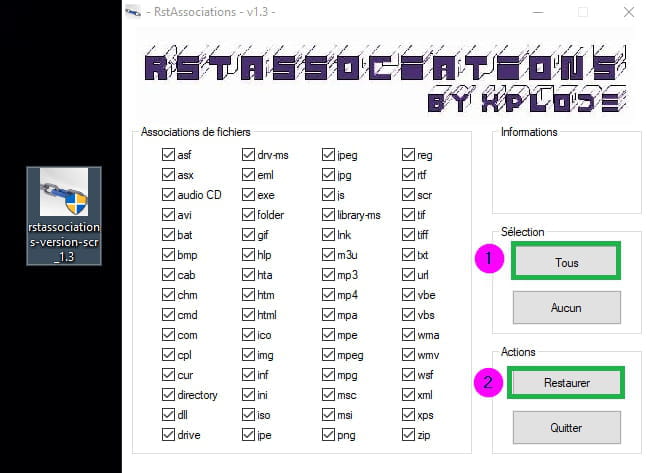Click the RstAssociations title bar app icon
The image size is (651, 473).
(x=133, y=12)
